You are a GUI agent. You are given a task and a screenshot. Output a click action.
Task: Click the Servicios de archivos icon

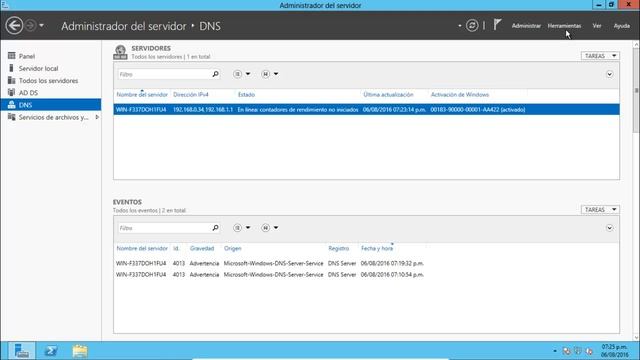tap(11, 117)
